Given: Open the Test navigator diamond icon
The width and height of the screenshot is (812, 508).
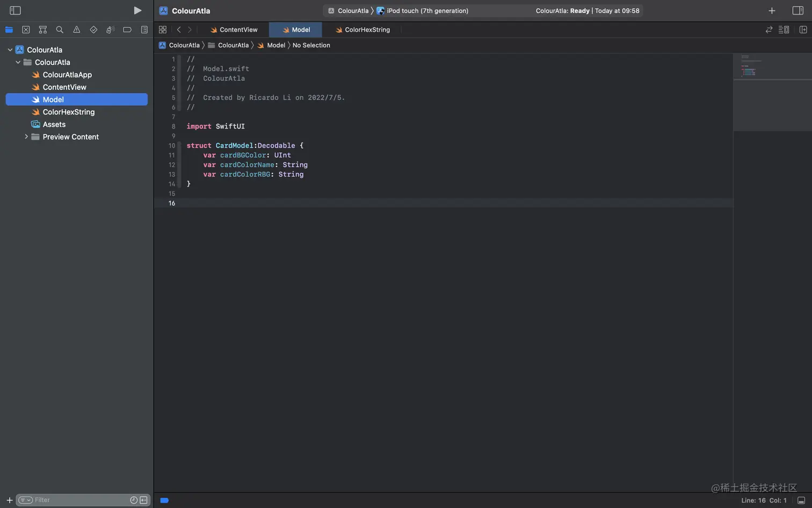Looking at the screenshot, I should tap(93, 30).
